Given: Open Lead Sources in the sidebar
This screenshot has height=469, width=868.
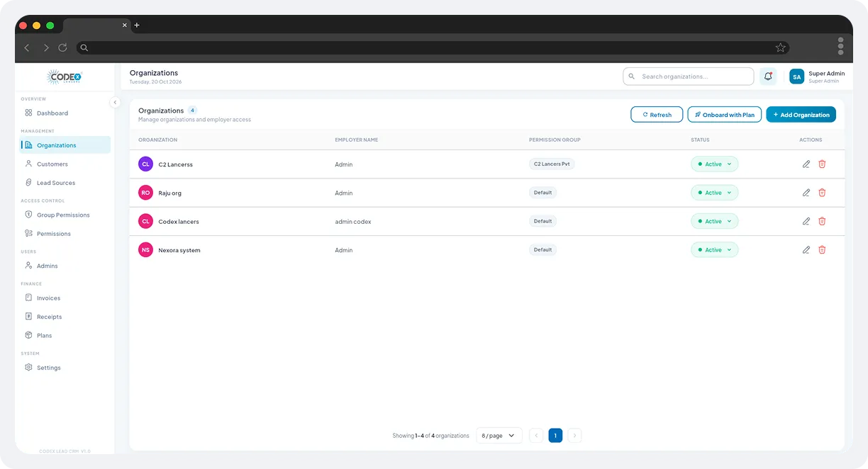Looking at the screenshot, I should pos(65,183).
